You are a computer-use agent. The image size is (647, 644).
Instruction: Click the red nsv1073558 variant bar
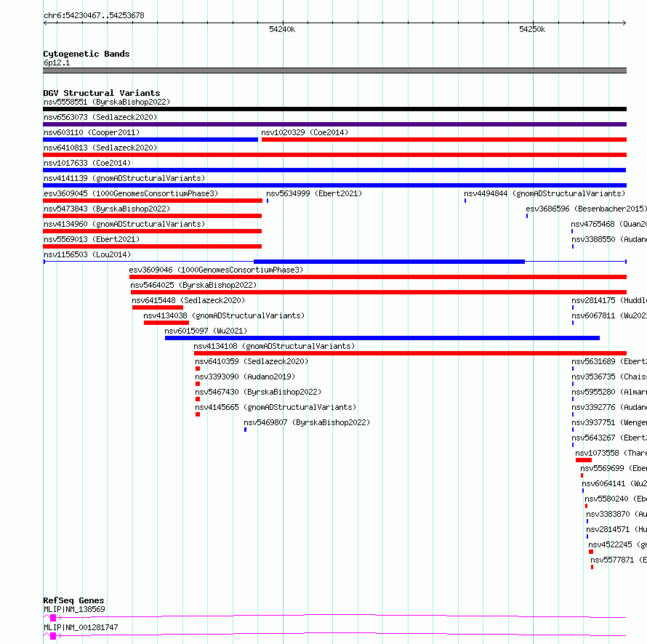click(x=584, y=460)
